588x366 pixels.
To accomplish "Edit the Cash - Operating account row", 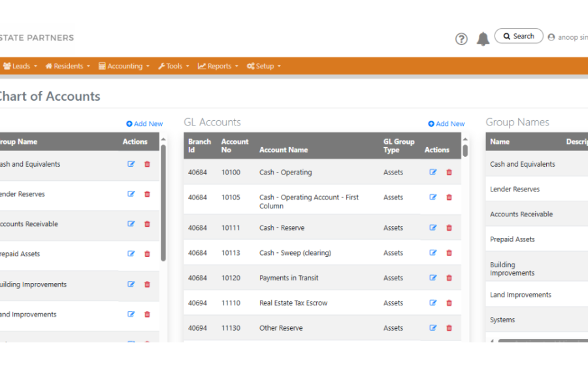I will (x=433, y=173).
